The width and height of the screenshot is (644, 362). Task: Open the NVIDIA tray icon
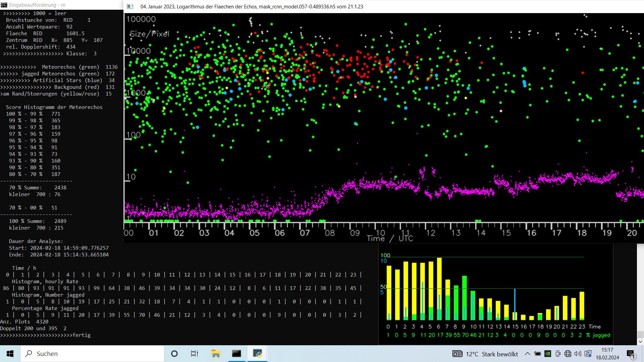547,354
